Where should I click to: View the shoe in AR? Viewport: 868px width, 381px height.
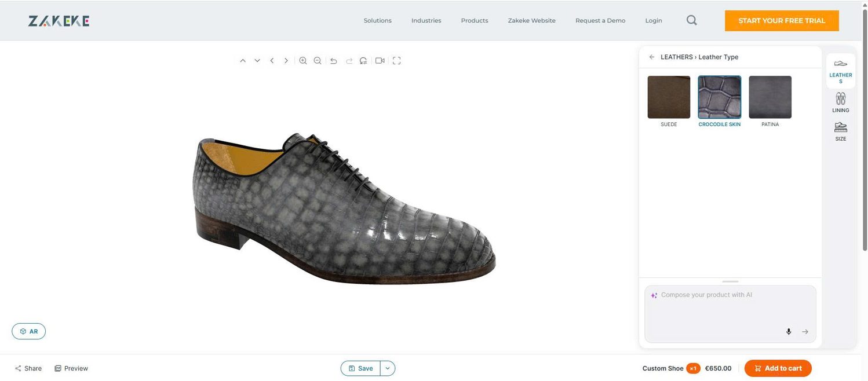tap(29, 331)
